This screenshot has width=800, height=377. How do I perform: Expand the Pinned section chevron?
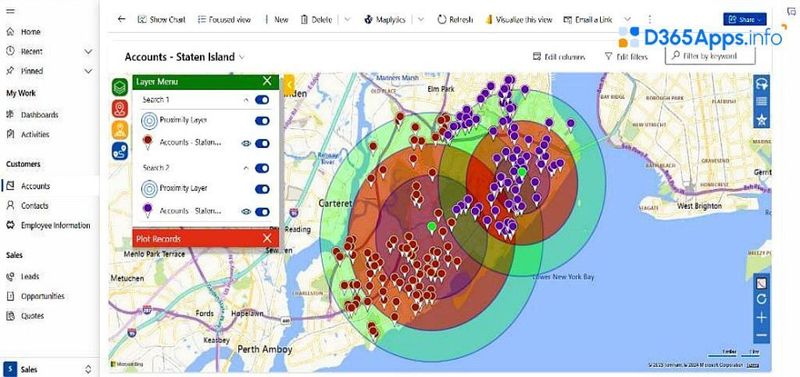88,71
